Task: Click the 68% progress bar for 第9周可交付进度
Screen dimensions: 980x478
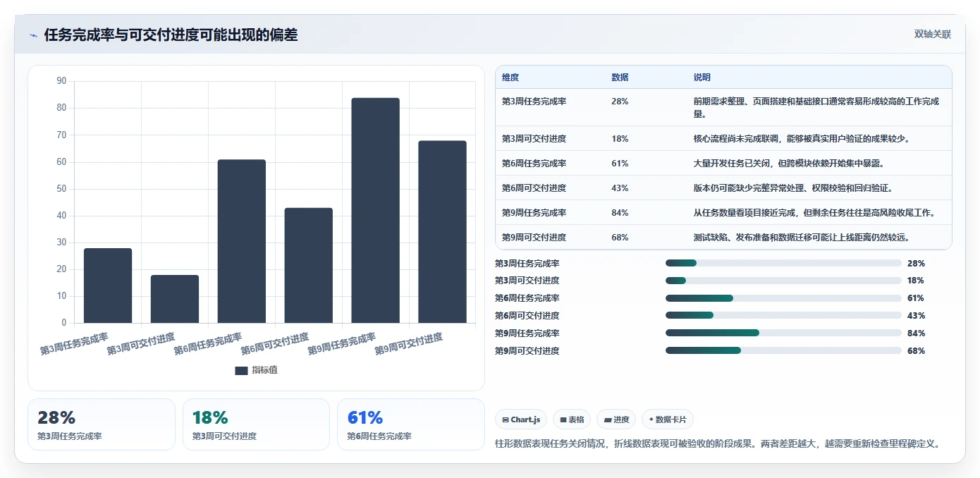Action: (x=783, y=350)
